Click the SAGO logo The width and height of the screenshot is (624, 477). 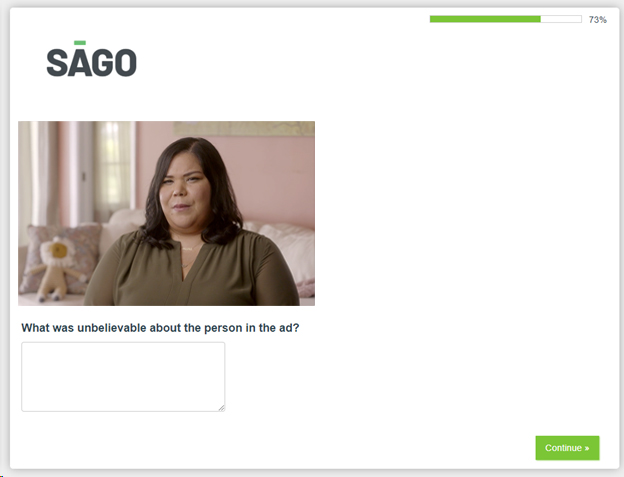click(92, 59)
